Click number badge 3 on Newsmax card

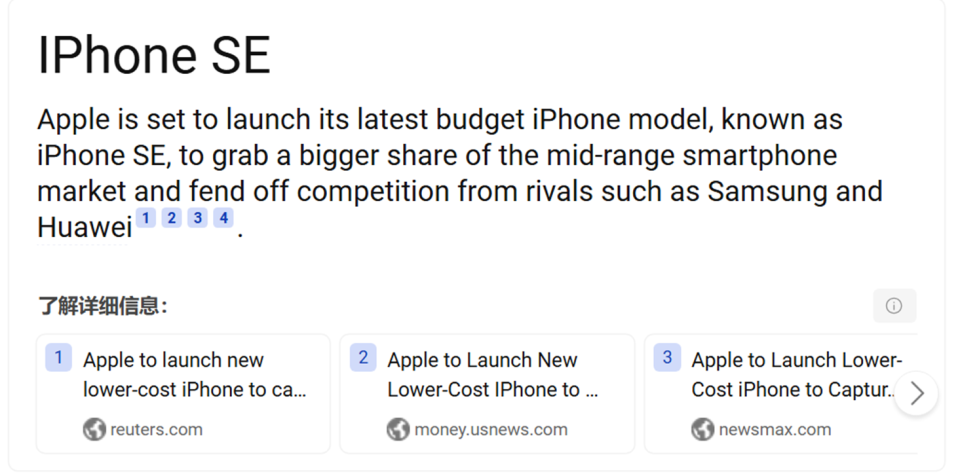tap(667, 358)
